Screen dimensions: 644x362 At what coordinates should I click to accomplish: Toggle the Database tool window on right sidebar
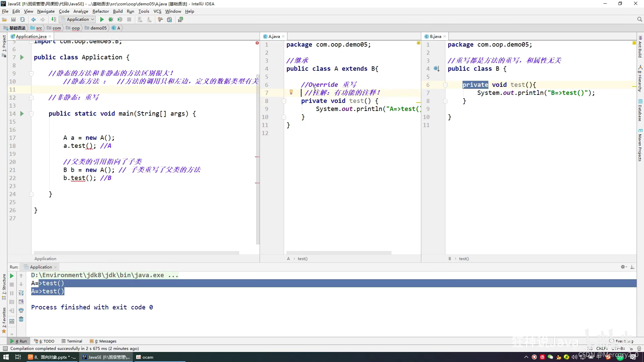[640, 110]
